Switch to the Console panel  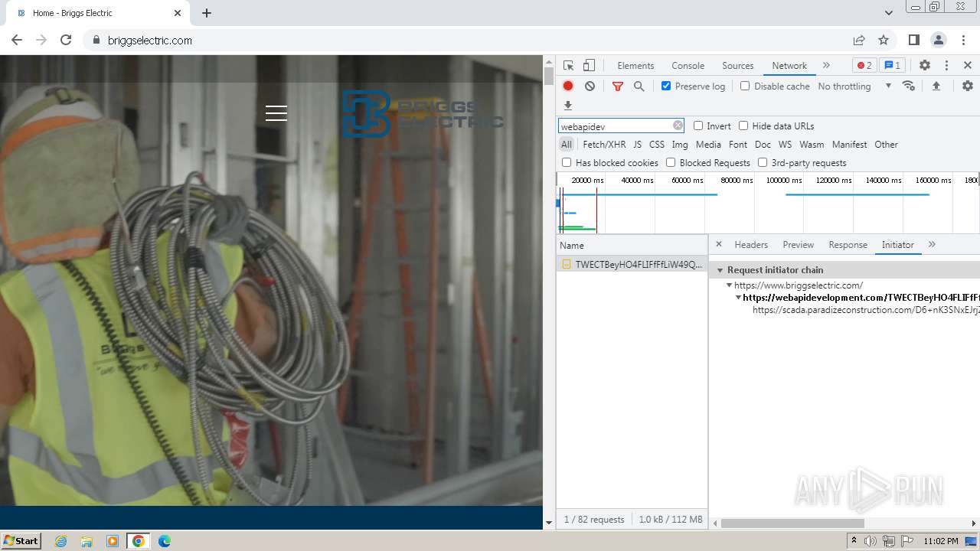click(x=688, y=65)
